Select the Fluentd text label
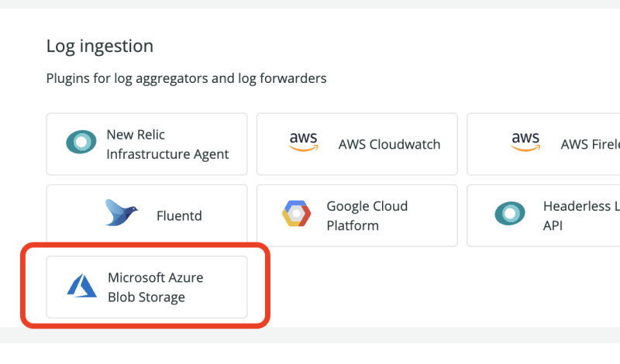 (x=179, y=216)
